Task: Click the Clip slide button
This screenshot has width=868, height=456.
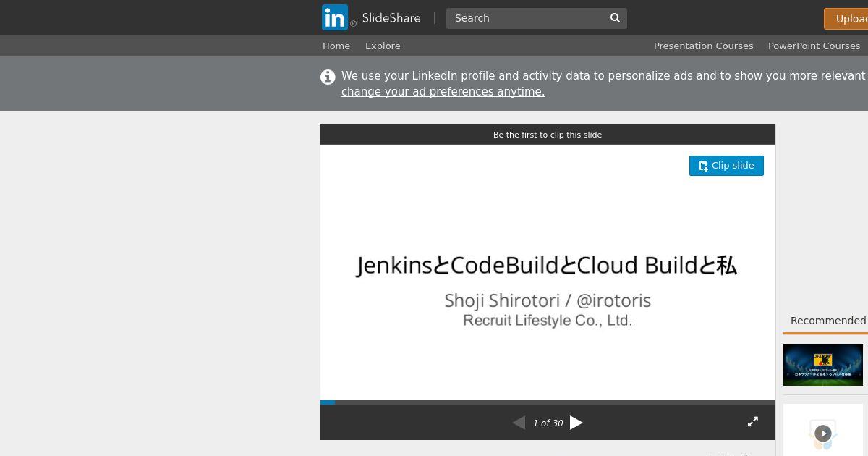Action: (x=726, y=166)
